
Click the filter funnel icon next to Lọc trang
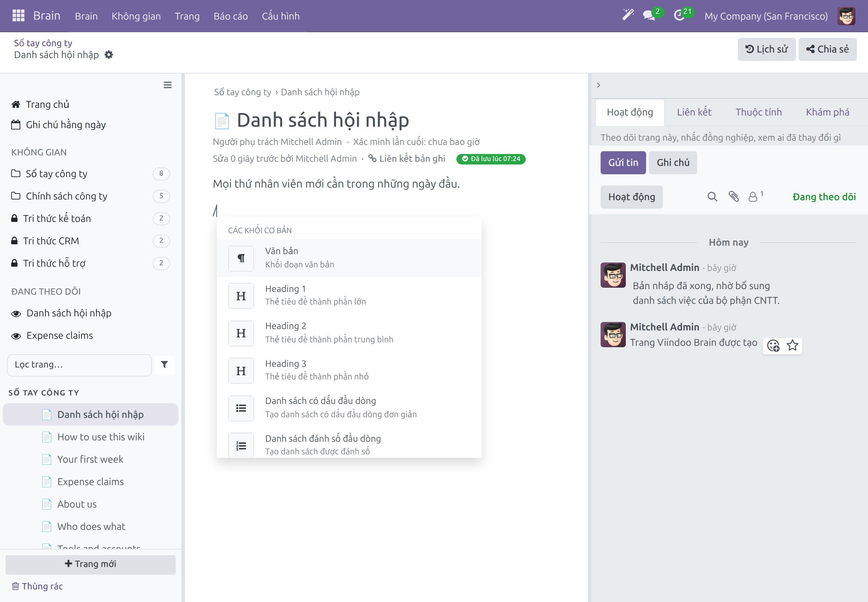tap(164, 365)
